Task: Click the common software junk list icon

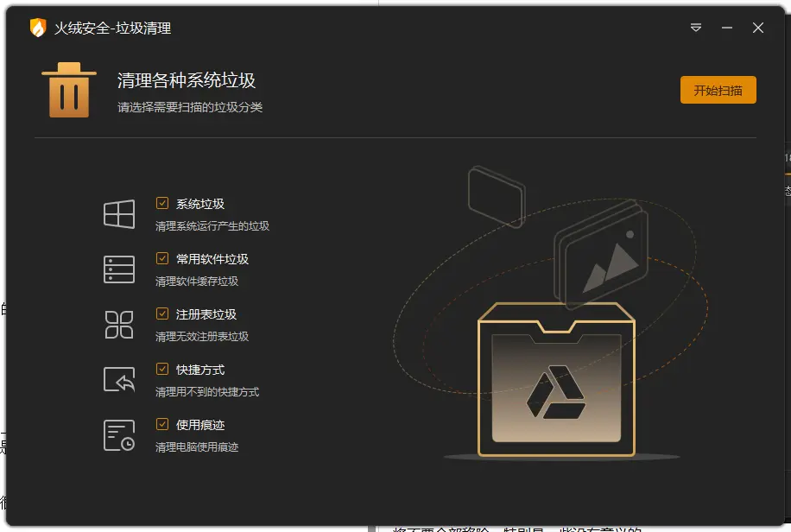Action: tap(119, 269)
